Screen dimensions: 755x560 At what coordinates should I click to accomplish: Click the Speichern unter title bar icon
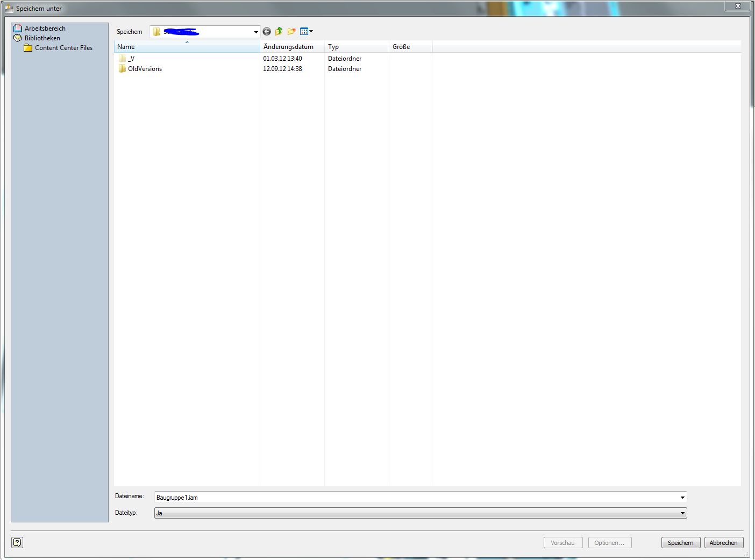[x=9, y=9]
